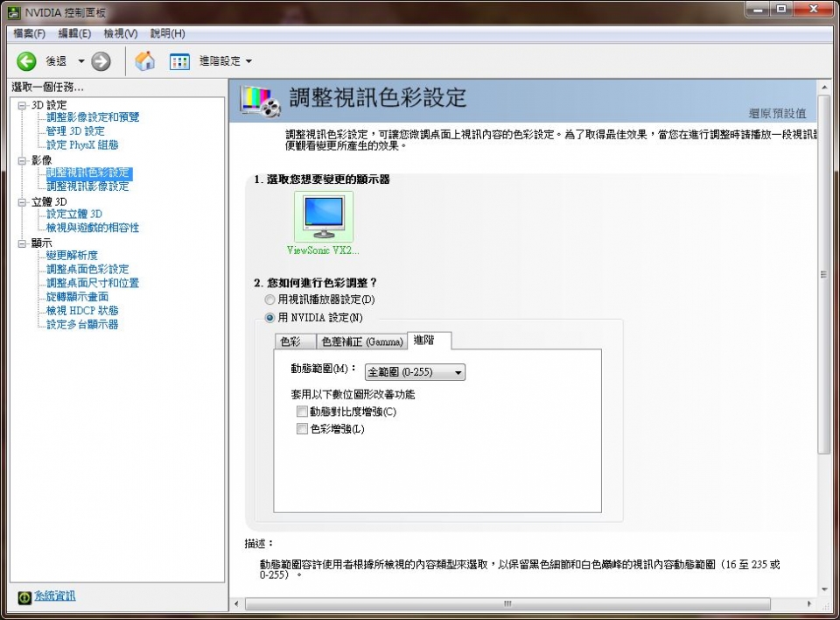Screen dimensions: 840x620
Task: Enable 動態對比度增強 checkbox
Action: [302, 411]
